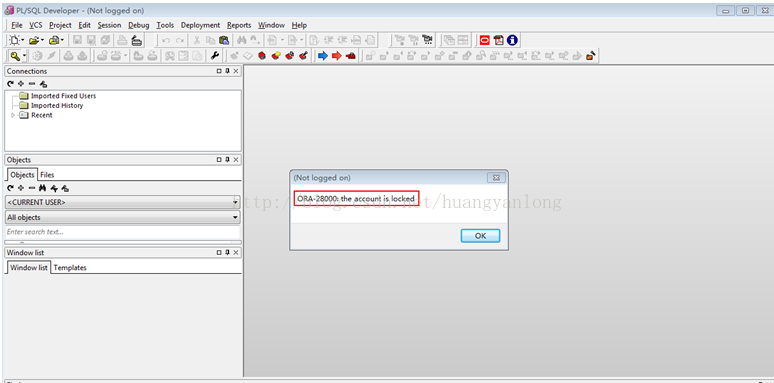Float the Window list panel
This screenshot has height=383, width=774.
219,253
